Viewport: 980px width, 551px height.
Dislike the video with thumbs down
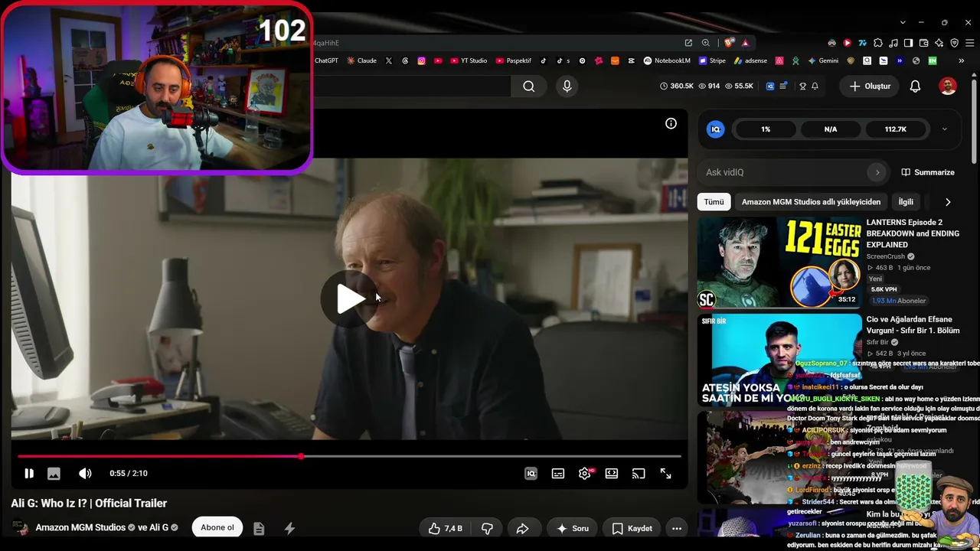point(487,529)
